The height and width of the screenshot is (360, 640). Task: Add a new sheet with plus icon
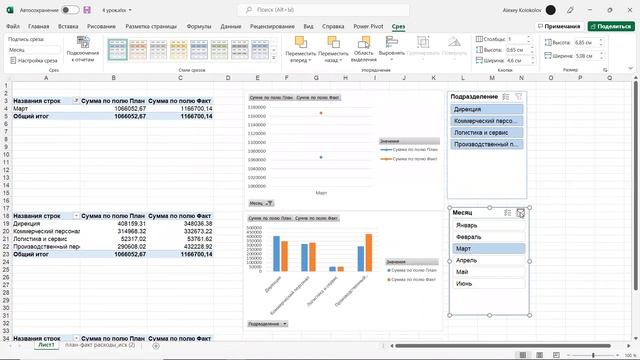156,346
